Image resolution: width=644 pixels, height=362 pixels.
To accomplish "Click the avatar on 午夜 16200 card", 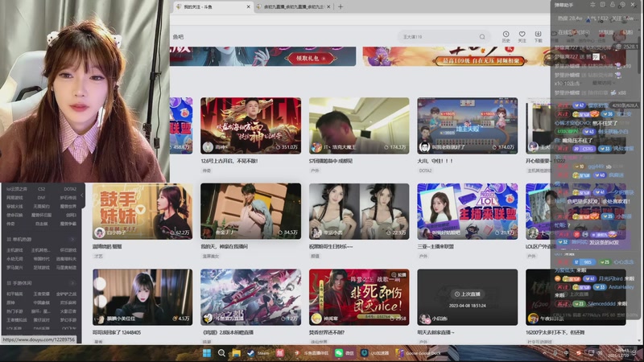I will [533, 319].
